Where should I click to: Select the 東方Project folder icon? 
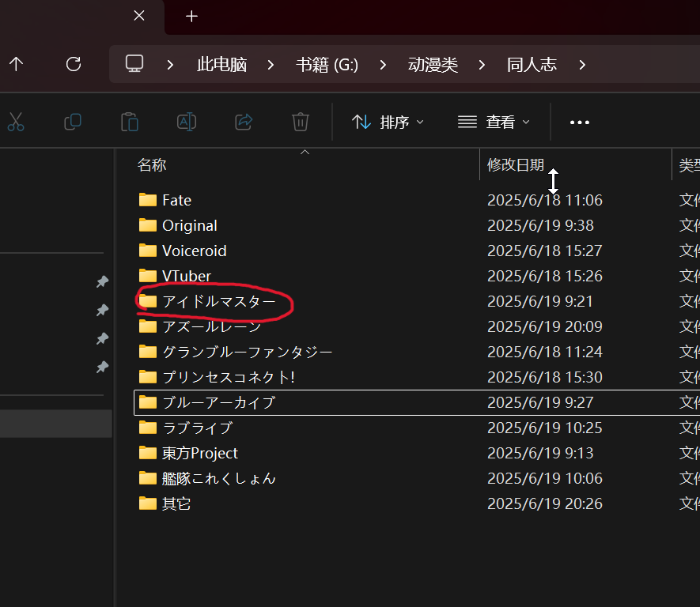point(148,453)
